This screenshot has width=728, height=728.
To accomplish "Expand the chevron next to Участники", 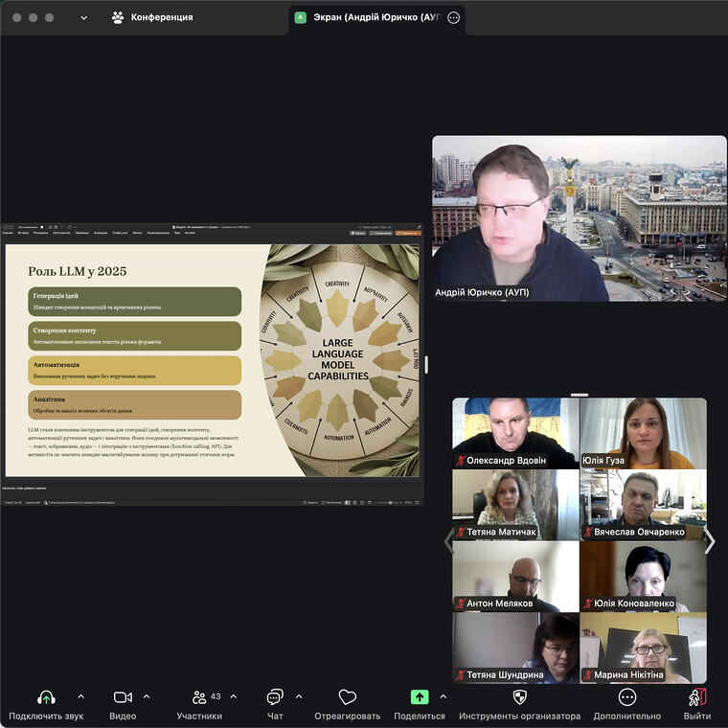I will point(234,696).
